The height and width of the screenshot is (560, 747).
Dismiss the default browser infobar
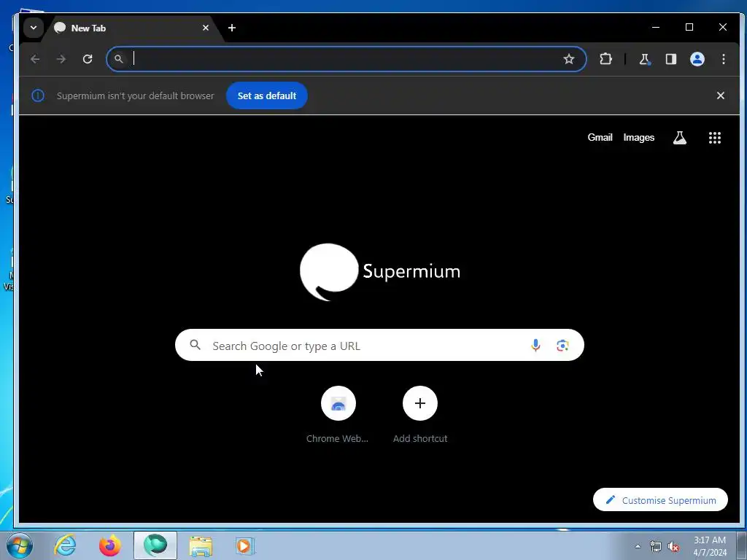720,96
